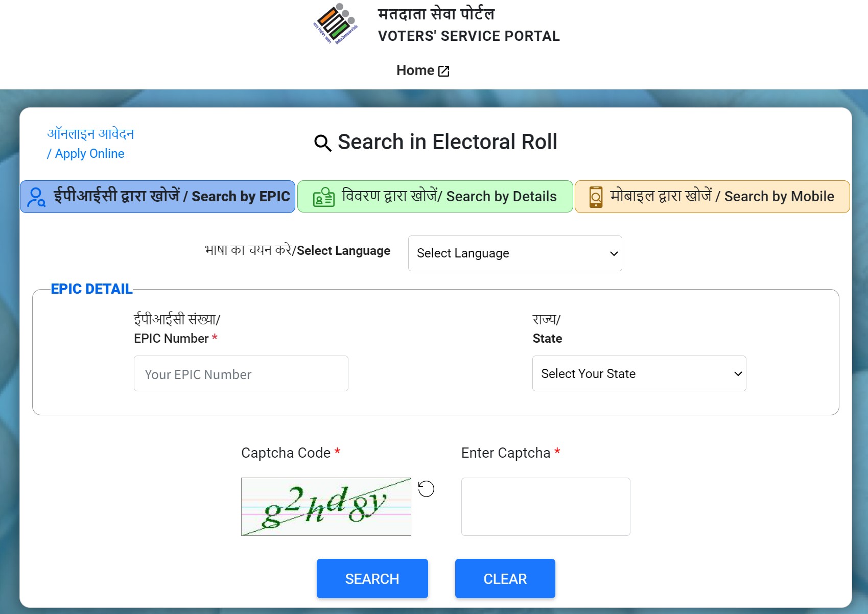Switch to Search by Details tab

click(435, 197)
